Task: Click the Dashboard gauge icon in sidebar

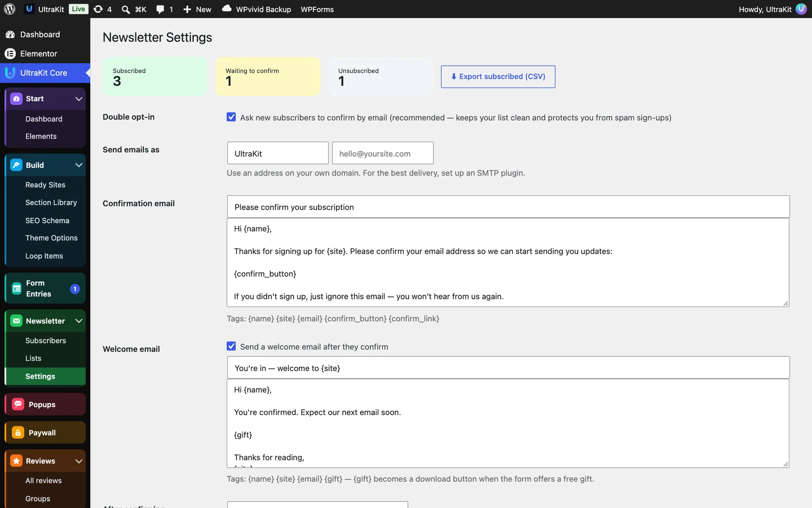Action: 10,34
